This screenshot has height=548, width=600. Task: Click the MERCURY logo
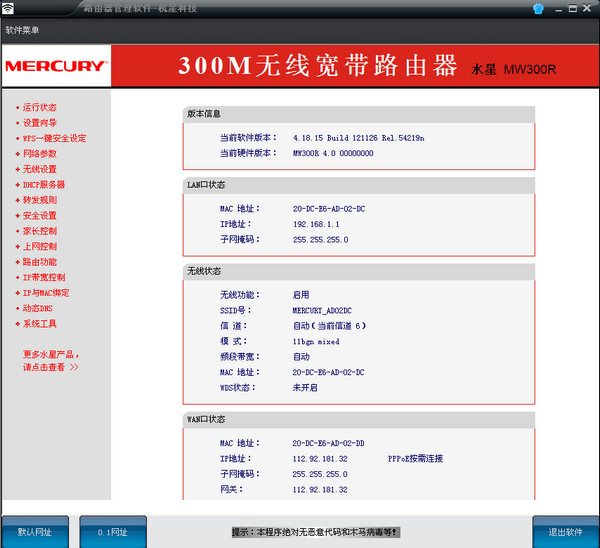[x=56, y=66]
